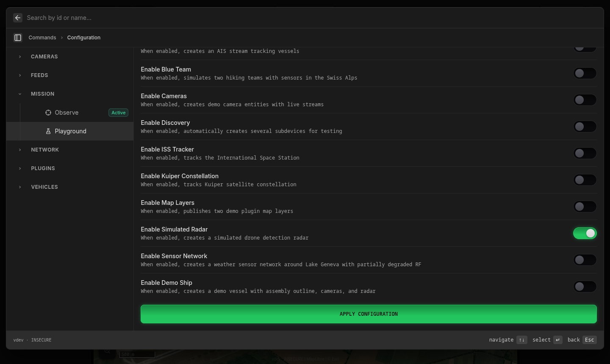Click the Playground flask icon
The height and width of the screenshot is (364, 610).
[x=48, y=131]
